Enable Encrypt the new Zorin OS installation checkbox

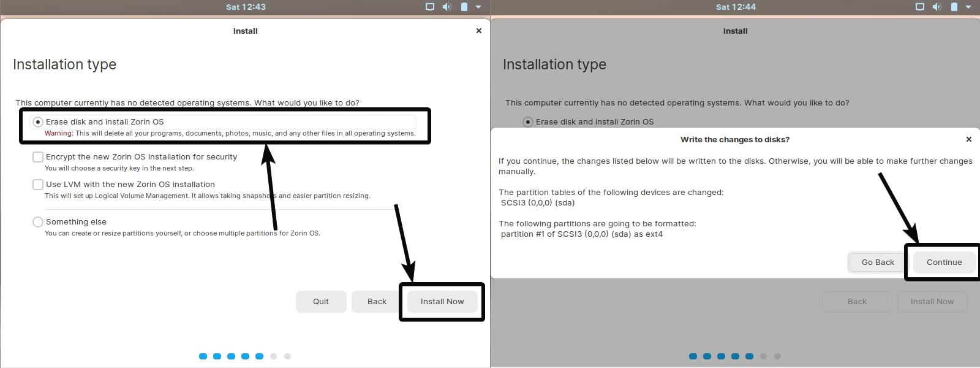(x=38, y=157)
